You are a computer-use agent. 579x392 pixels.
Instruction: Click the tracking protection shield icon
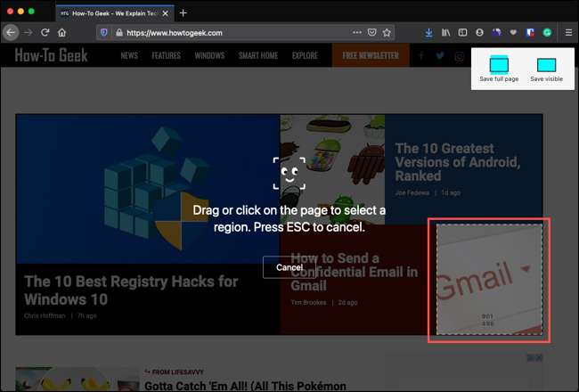[105, 33]
